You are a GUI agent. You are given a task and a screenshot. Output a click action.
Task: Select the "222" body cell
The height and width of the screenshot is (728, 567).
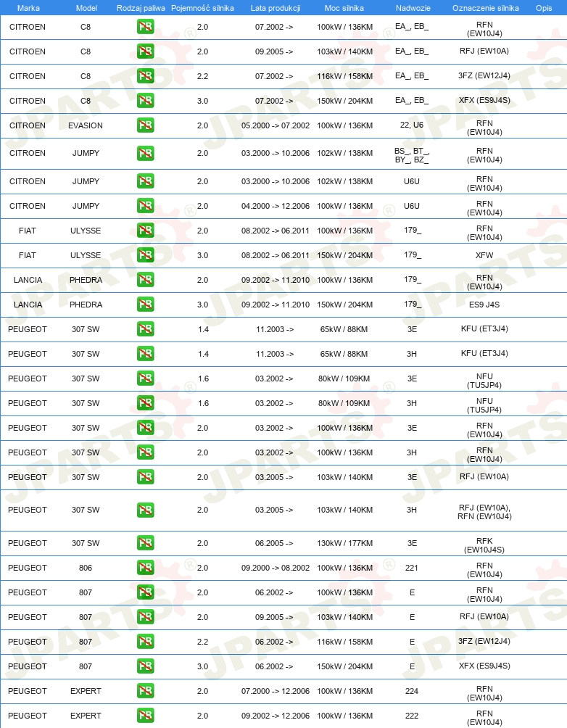click(411, 715)
